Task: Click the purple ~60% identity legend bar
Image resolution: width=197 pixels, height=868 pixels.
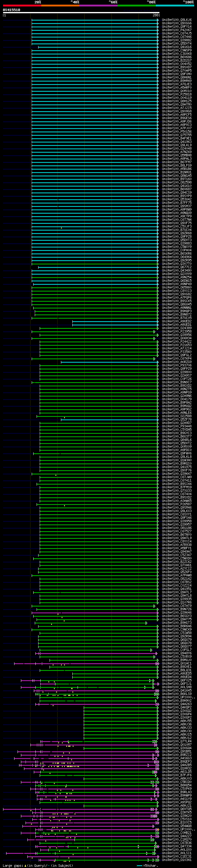Action: 99,6
